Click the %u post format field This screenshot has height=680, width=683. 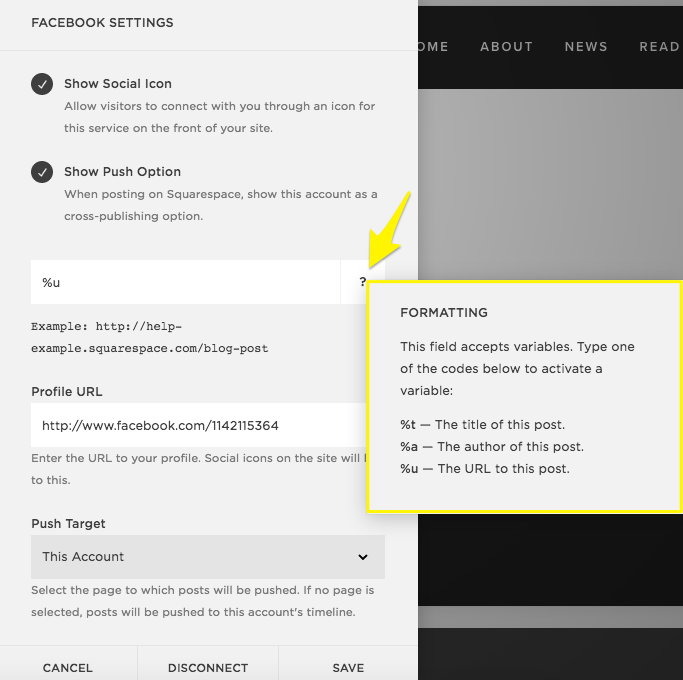pyautogui.click(x=185, y=283)
